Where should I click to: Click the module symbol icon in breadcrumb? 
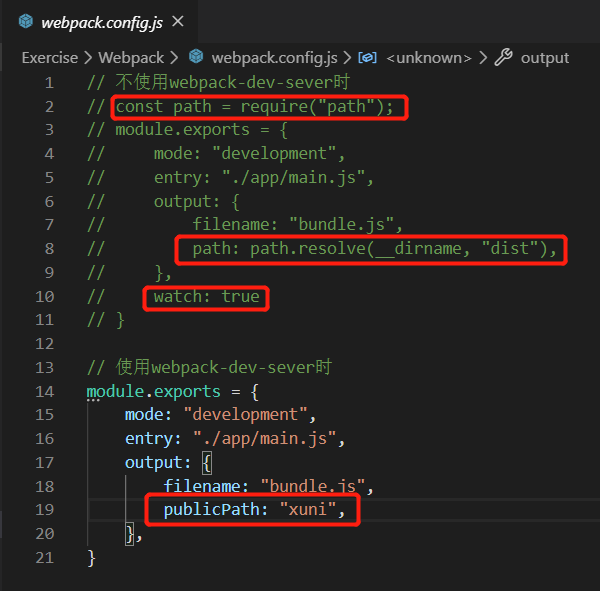pos(367,58)
